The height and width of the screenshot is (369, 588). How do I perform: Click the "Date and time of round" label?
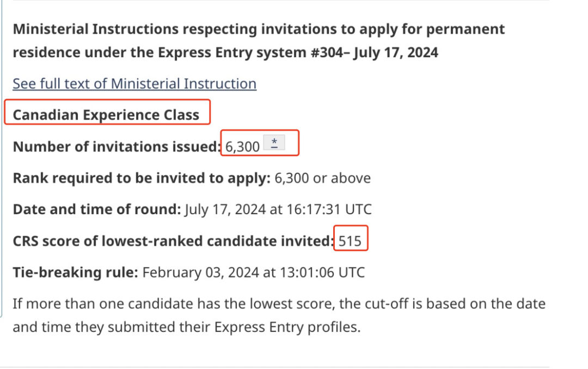[96, 209]
